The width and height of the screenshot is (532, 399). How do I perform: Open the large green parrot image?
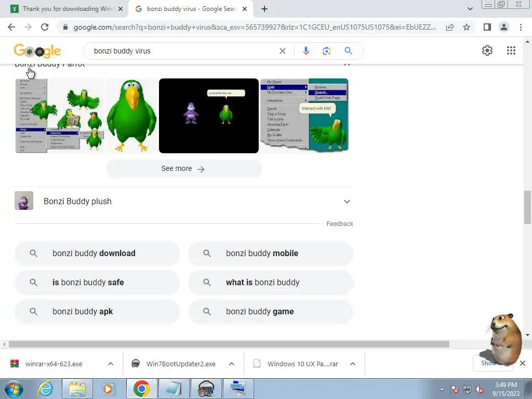131,116
